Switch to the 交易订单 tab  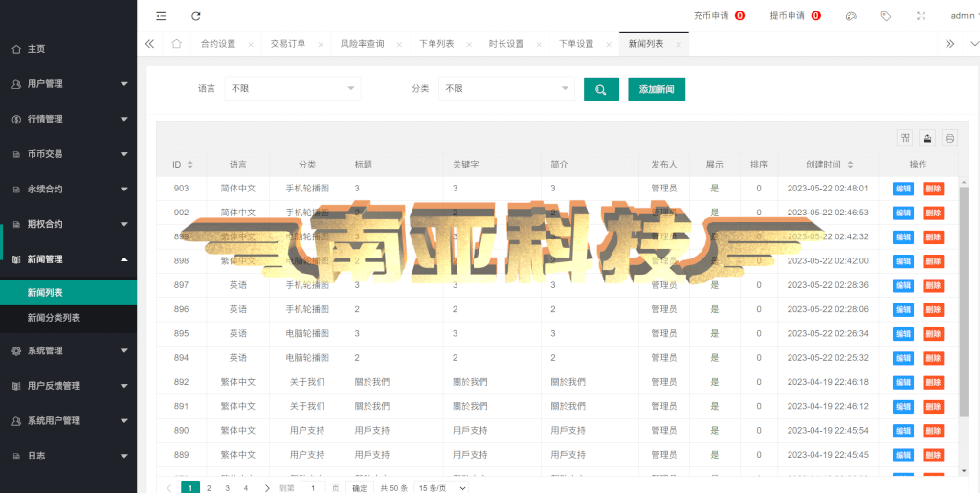[x=288, y=44]
